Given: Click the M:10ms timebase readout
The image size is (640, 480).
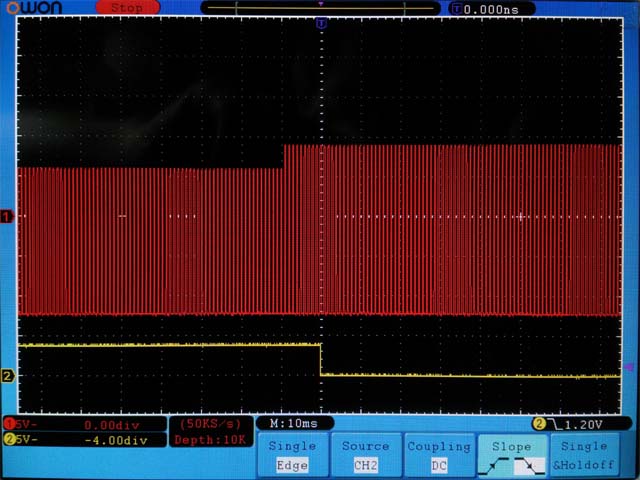Looking at the screenshot, I should (x=294, y=424).
